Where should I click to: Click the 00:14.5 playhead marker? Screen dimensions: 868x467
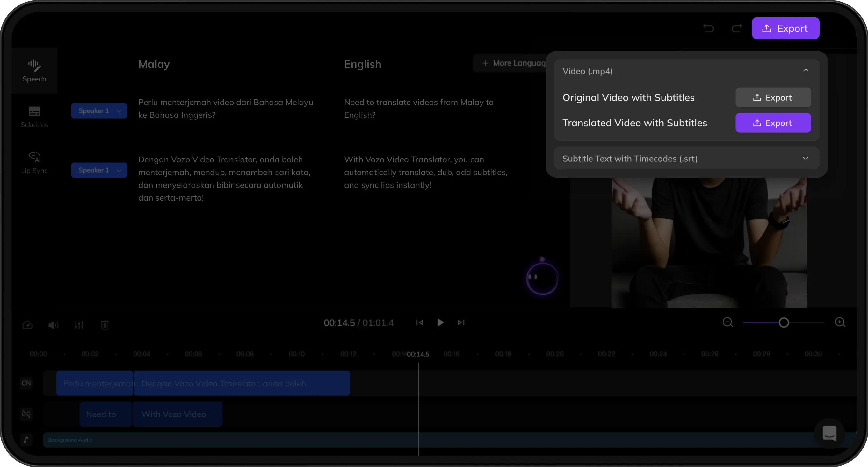coord(418,354)
